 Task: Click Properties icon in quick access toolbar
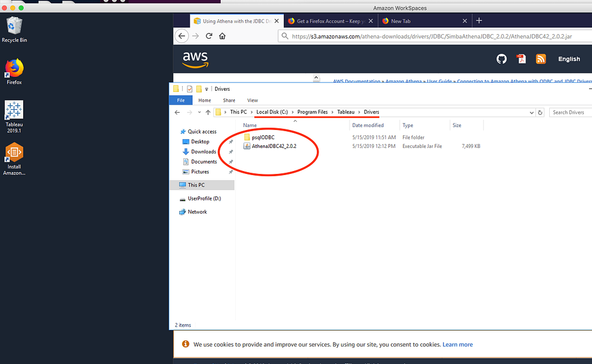190,89
